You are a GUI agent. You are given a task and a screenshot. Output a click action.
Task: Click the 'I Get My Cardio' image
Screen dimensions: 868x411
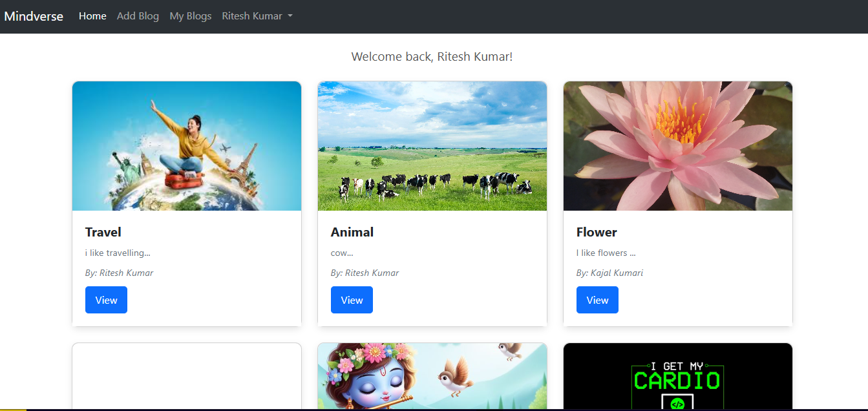[x=678, y=377]
